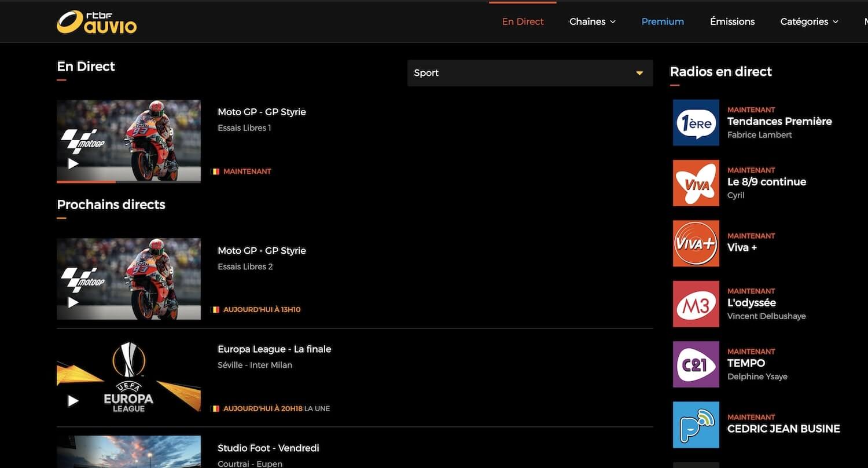This screenshot has width=868, height=468.
Task: Open Moto GP - GP Styrie Essais Libres 2 title
Action: coord(262,251)
